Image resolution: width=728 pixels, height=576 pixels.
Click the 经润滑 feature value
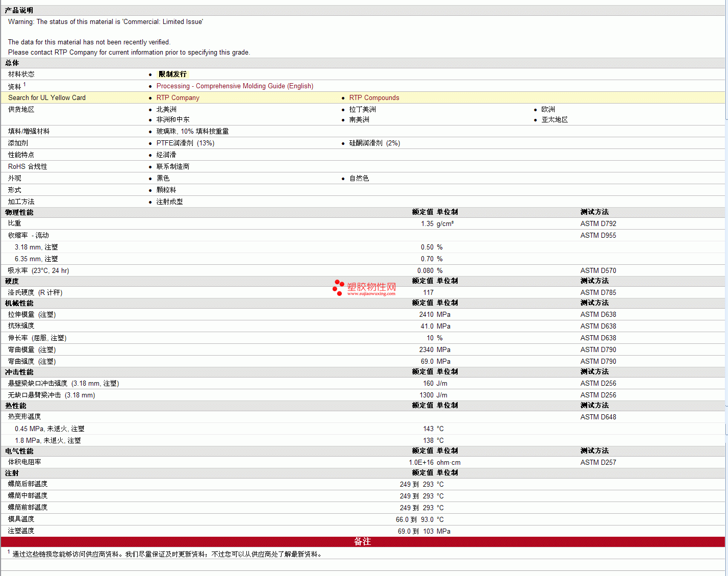pyautogui.click(x=166, y=155)
